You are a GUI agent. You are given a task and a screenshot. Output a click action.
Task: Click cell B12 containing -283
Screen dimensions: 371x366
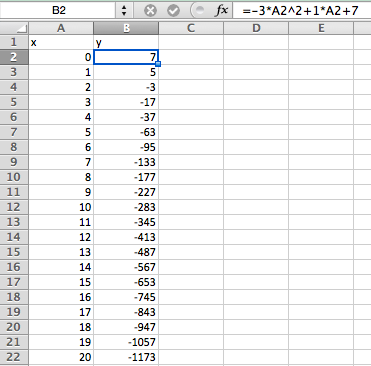point(126,207)
